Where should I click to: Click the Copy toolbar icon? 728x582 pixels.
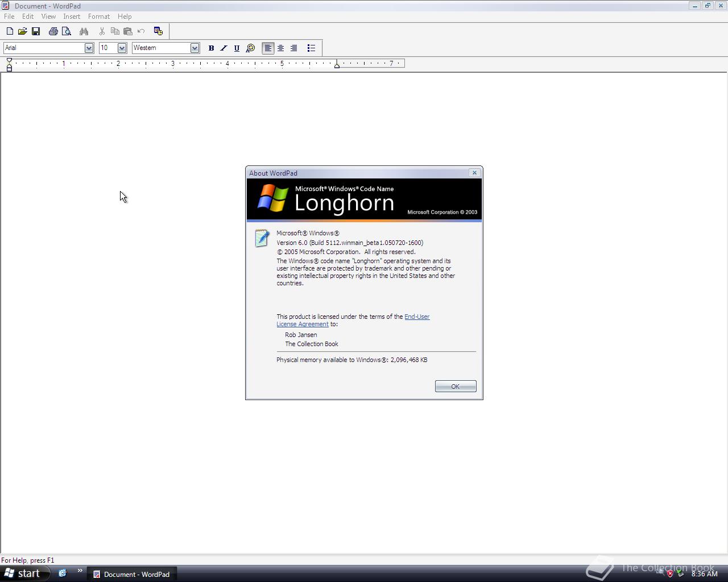tap(115, 31)
